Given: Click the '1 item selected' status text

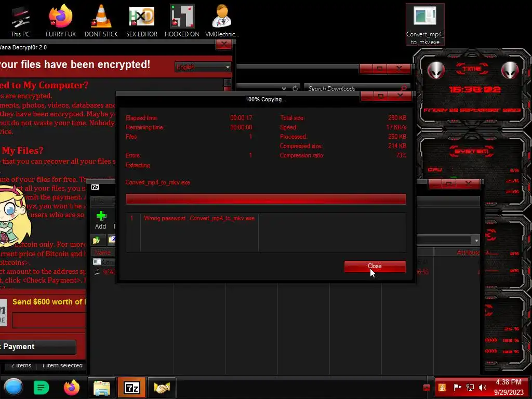Looking at the screenshot, I should (x=62, y=365).
